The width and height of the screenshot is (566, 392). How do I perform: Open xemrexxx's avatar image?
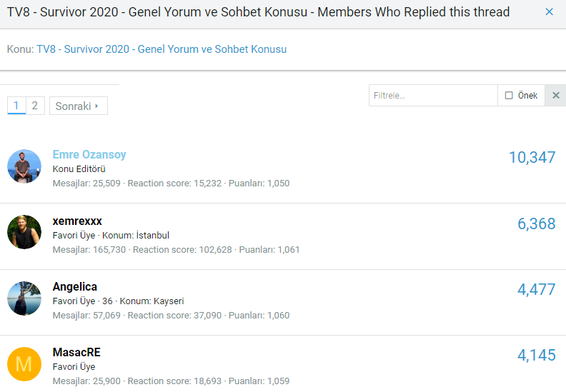24,232
